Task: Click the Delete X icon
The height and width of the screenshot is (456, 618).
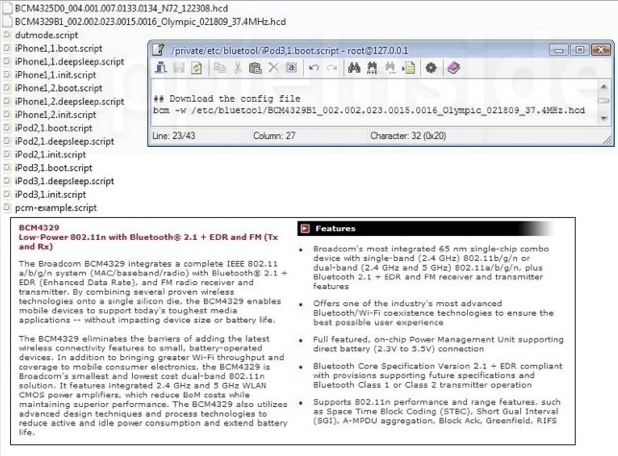Action: [x=273, y=68]
